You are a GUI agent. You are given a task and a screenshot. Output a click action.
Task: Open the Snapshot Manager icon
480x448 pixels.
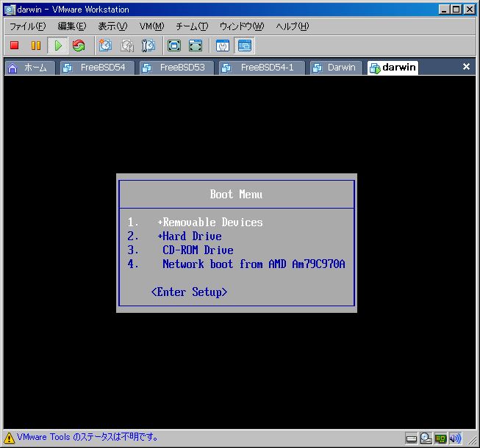148,46
